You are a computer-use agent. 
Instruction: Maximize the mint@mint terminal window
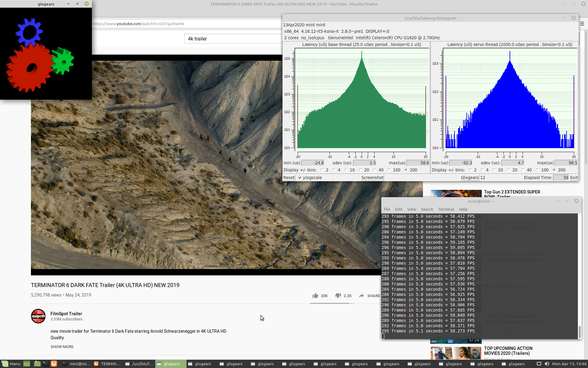[567, 201]
